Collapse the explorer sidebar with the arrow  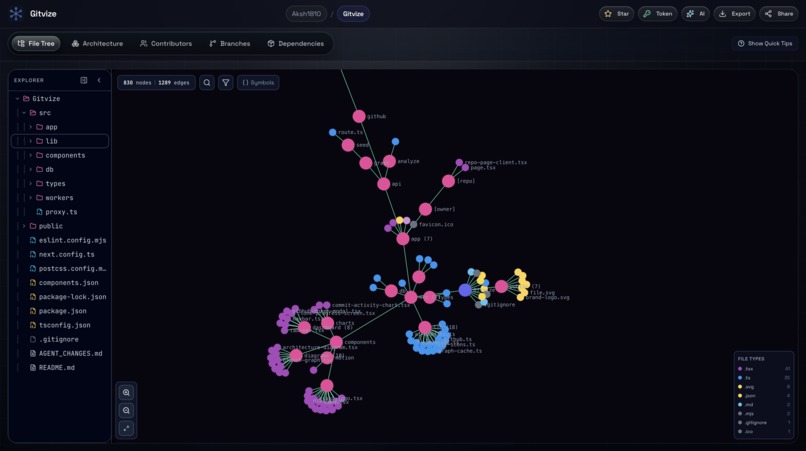tap(99, 80)
